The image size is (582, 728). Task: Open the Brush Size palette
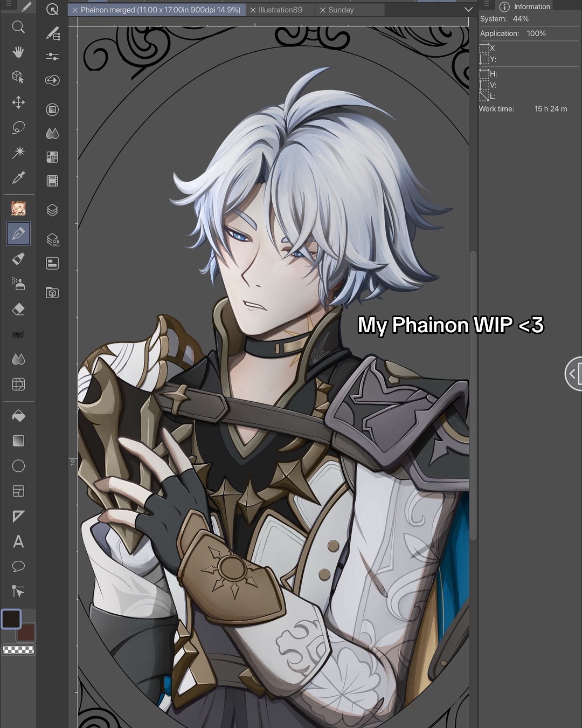click(52, 80)
